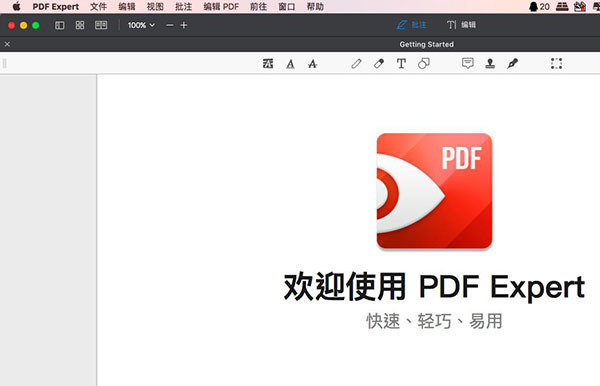Select the Stamp tool

[x=490, y=64]
